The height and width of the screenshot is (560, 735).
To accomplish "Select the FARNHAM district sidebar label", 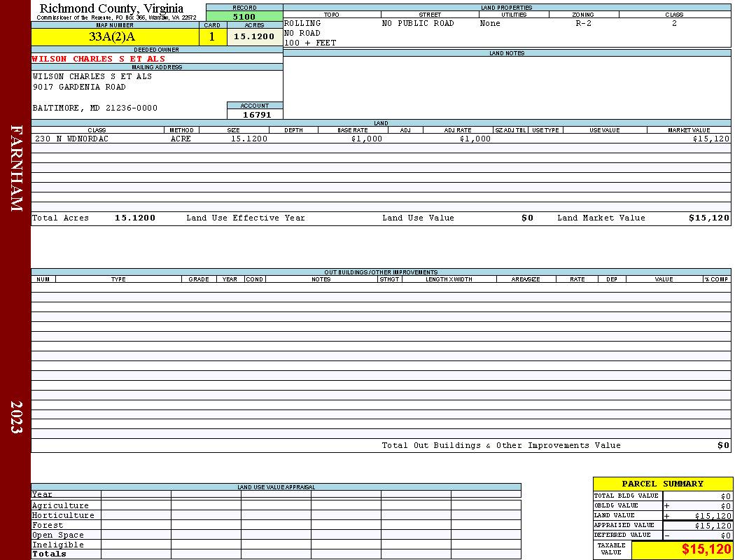I will (15, 168).
